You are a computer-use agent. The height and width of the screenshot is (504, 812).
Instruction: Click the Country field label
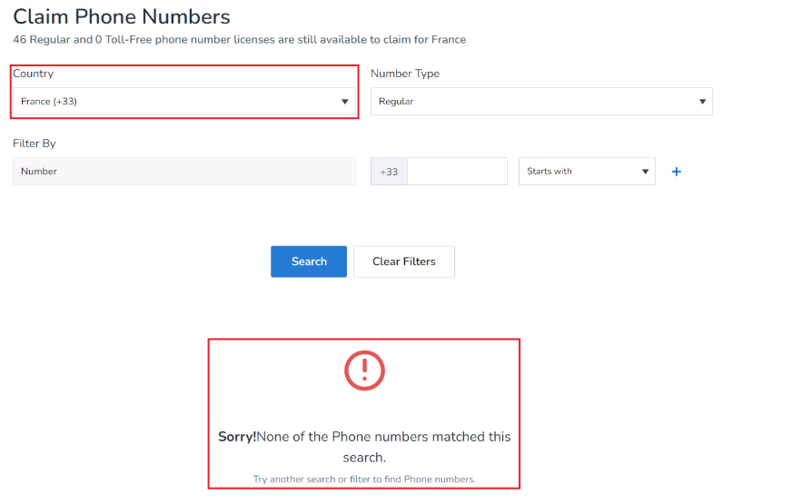coord(34,74)
